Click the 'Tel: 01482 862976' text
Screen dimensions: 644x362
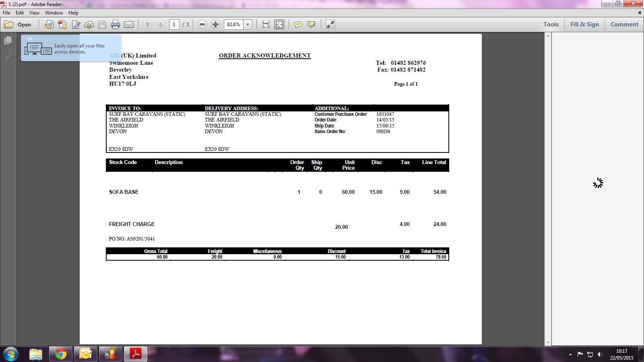pos(401,63)
